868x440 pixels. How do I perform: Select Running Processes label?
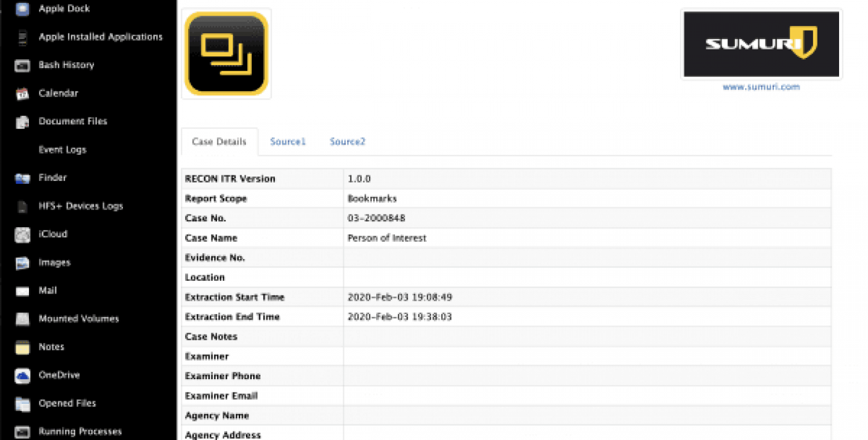click(80, 432)
